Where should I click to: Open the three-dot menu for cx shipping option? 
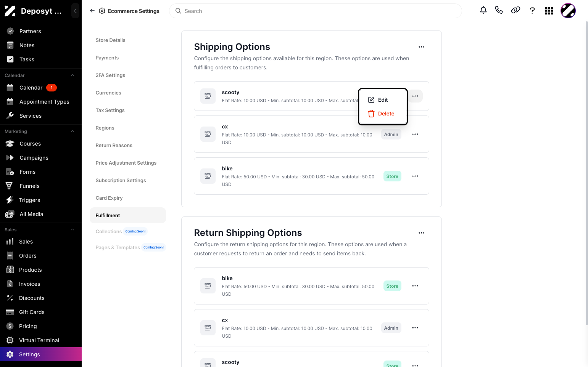point(415,134)
